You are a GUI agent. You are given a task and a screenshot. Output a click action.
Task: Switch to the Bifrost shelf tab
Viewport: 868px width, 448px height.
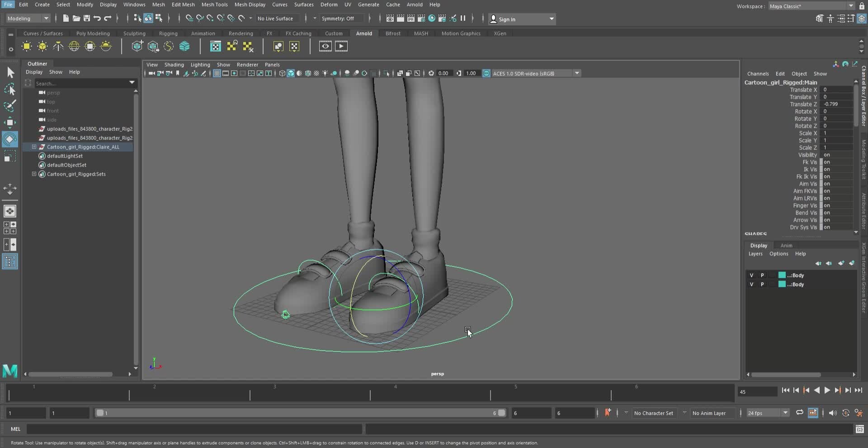(x=392, y=33)
